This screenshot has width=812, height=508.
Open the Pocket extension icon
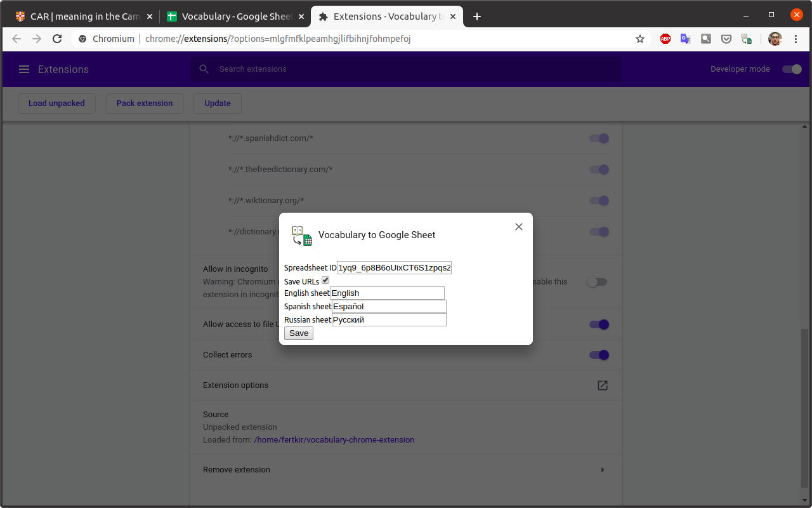coord(726,39)
